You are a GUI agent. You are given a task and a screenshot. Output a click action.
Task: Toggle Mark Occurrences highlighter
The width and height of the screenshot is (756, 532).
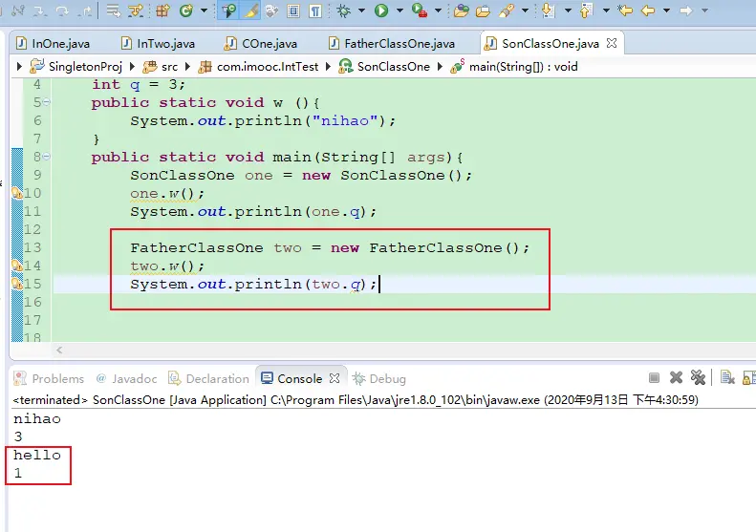coord(250,11)
